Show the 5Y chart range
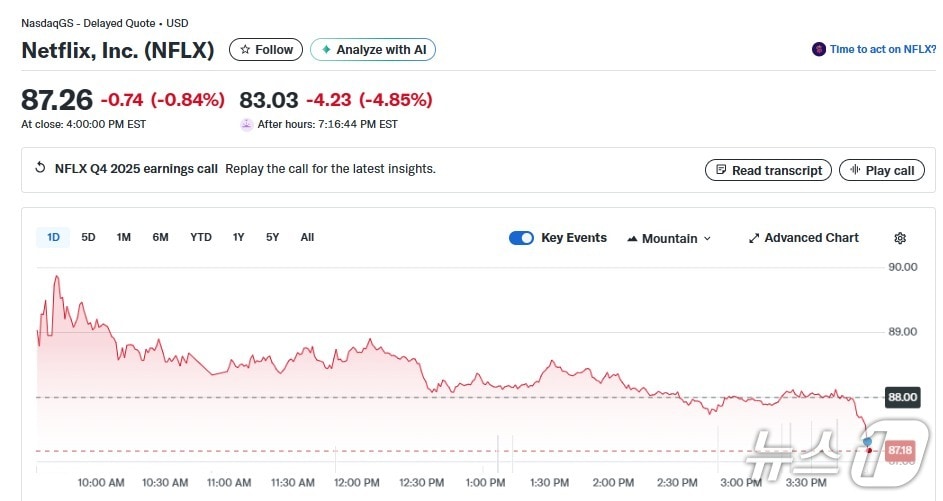The height and width of the screenshot is (501, 943). coord(272,237)
